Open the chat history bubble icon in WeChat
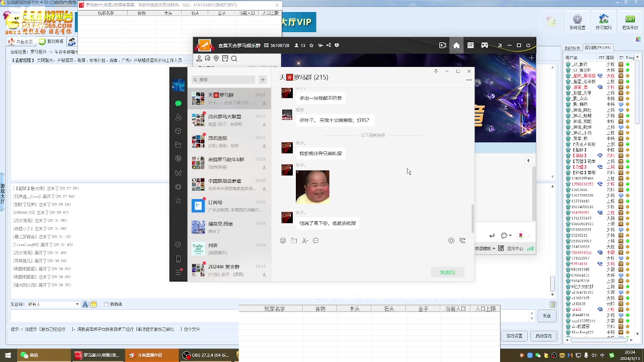 (x=316, y=241)
